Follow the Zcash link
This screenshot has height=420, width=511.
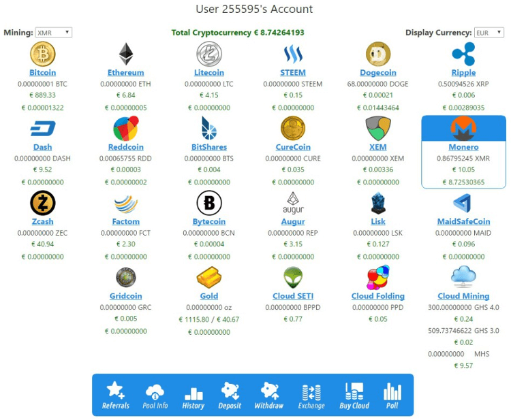tap(43, 222)
